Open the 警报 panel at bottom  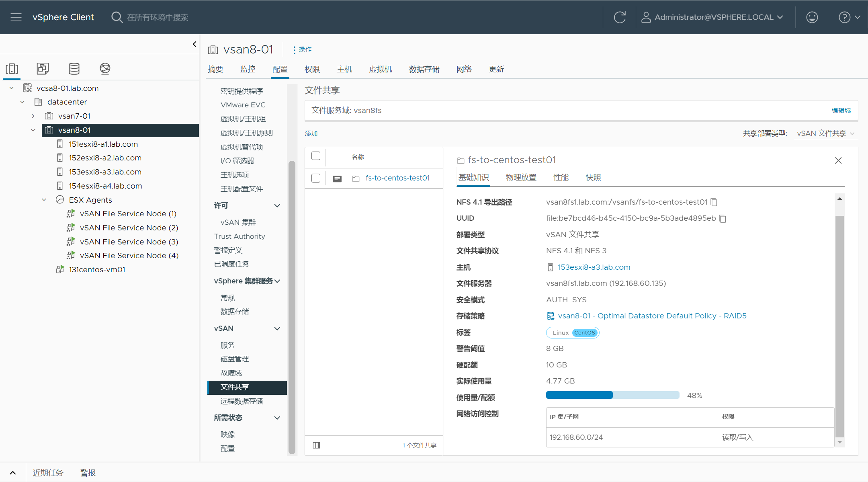(x=88, y=473)
